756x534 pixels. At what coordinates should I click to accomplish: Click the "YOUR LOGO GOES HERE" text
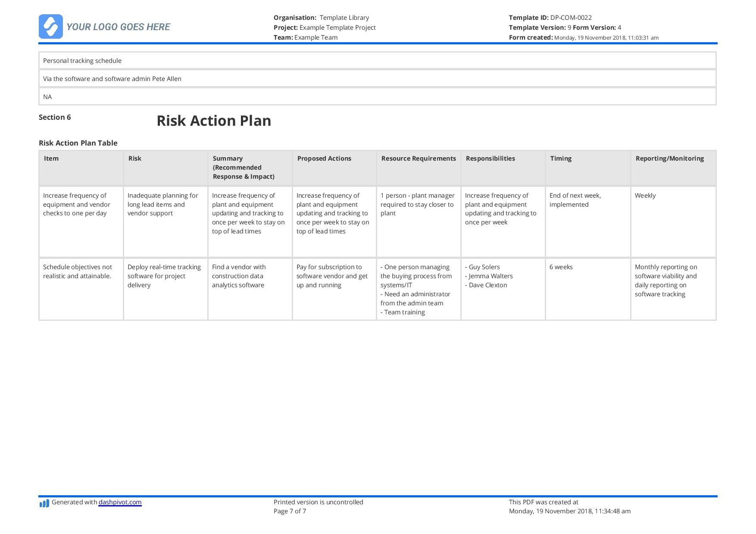118,27
